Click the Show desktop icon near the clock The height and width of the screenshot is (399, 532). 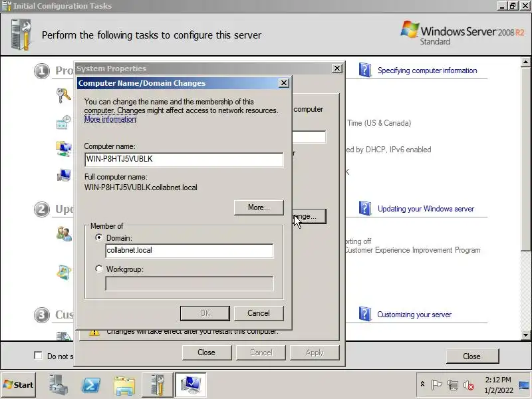pos(525,385)
